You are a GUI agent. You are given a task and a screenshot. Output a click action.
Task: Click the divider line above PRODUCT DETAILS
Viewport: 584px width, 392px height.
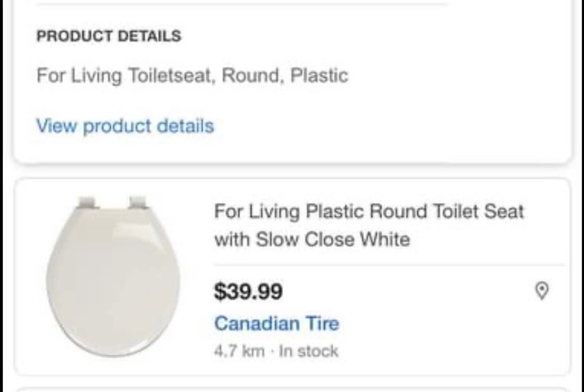point(242,4)
